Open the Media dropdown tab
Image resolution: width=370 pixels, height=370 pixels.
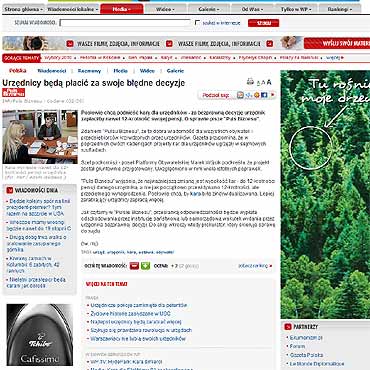pos(122,9)
